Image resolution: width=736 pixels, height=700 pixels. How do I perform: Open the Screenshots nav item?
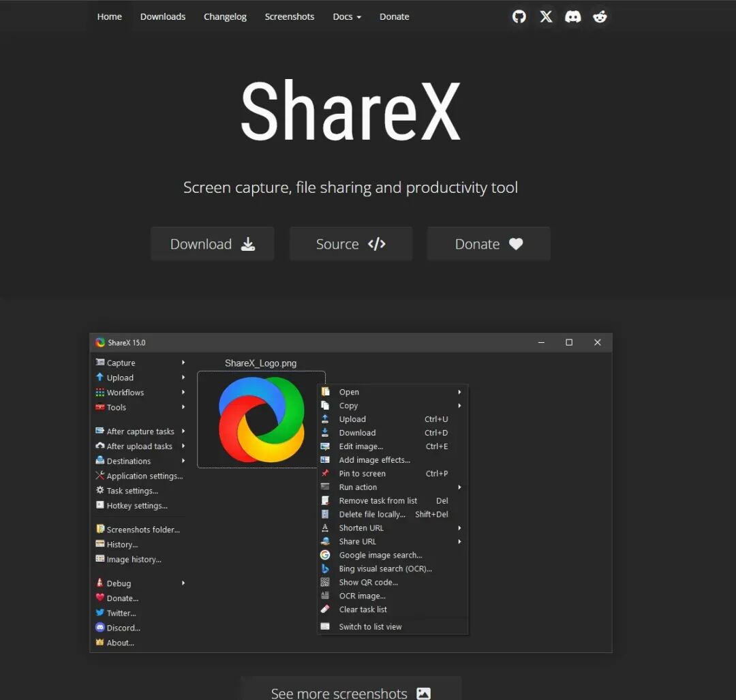coord(289,17)
